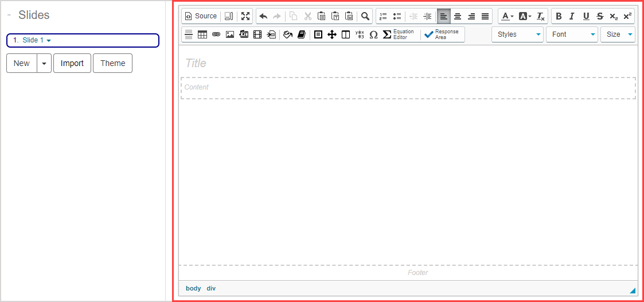Enable center text alignment
The height and width of the screenshot is (302, 644).
(x=458, y=16)
